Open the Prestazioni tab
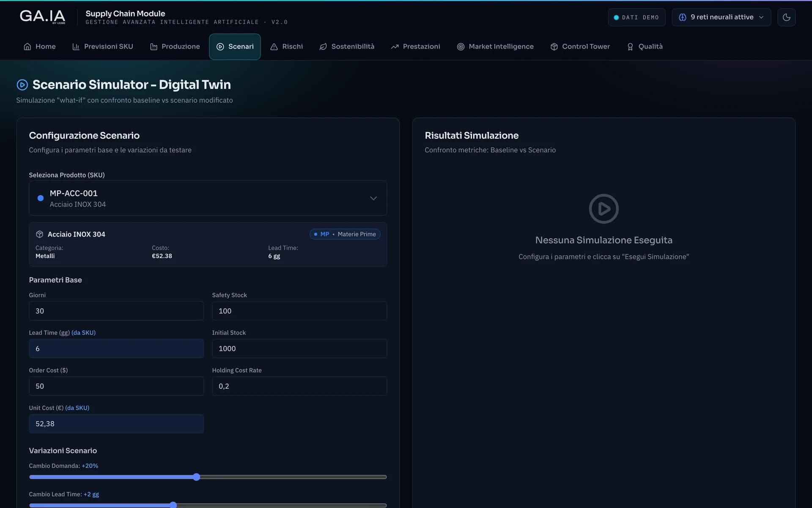Viewport: 812px width, 508px height. click(x=416, y=47)
